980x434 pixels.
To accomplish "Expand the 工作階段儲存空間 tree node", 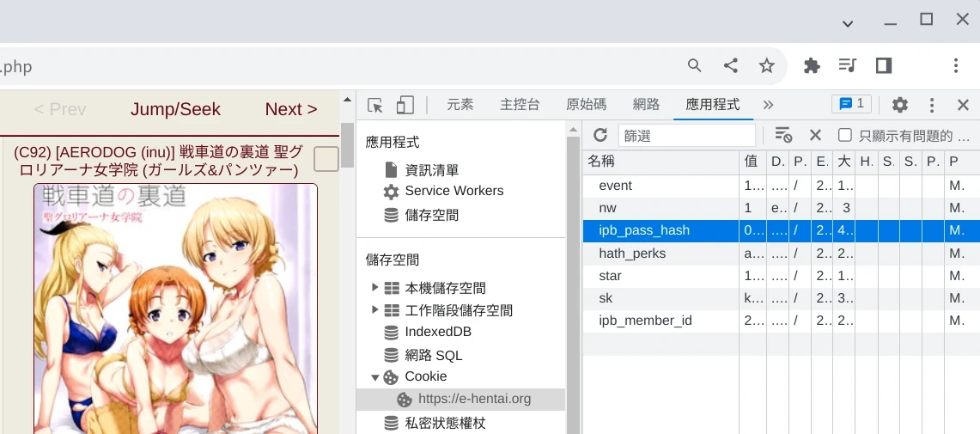I will [x=375, y=309].
